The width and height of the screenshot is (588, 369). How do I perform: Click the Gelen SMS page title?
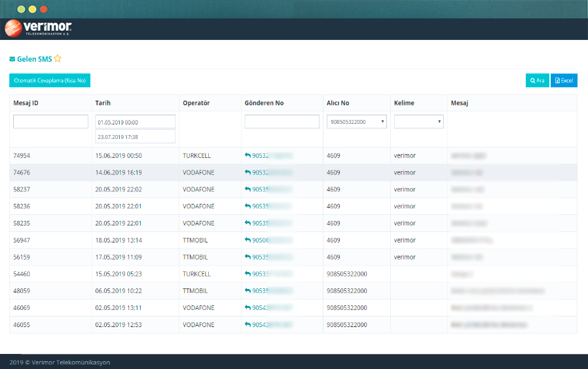pos(35,59)
